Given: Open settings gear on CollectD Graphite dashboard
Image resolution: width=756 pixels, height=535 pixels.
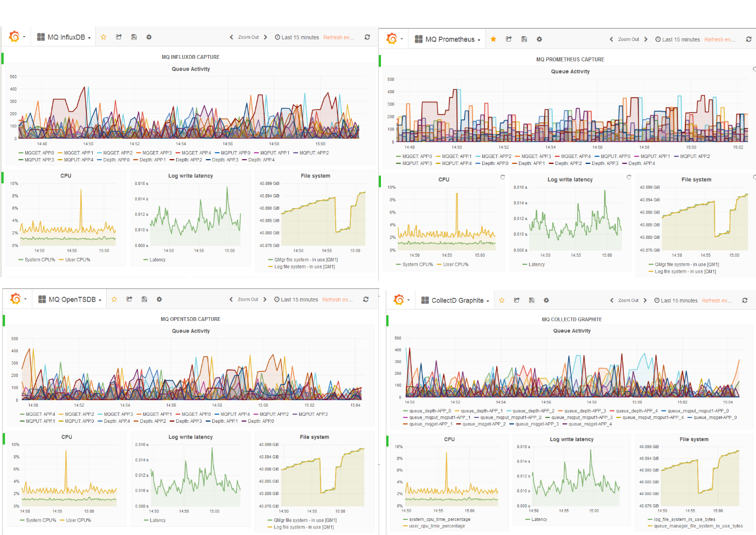Looking at the screenshot, I should (546, 300).
